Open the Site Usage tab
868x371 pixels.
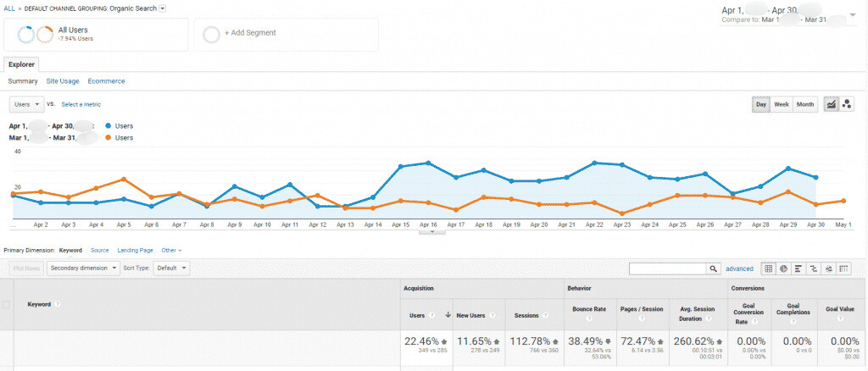(x=63, y=81)
